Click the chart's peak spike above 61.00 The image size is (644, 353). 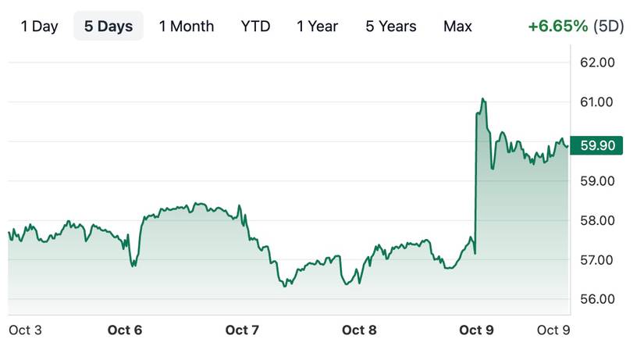[483, 99]
